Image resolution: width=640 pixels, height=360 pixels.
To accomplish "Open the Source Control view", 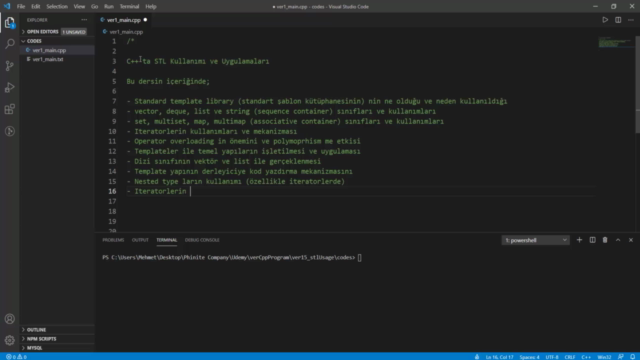I will (x=10, y=66).
